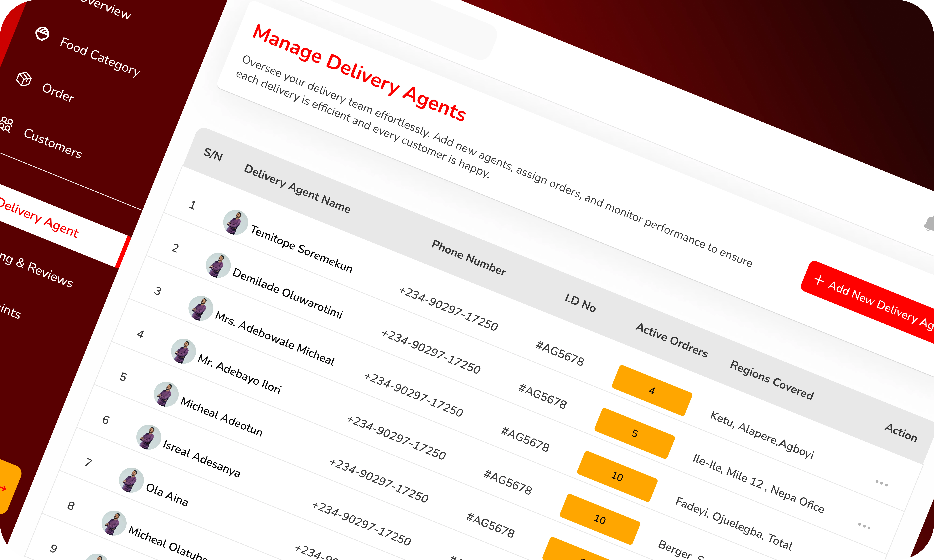The height and width of the screenshot is (560, 934).
Task: Open Rating & Reviews in the sidebar
Action: point(36,269)
